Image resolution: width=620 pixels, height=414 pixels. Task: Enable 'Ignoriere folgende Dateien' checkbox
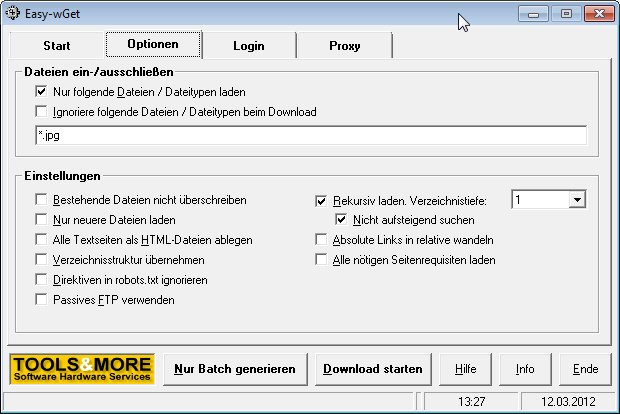(x=41, y=112)
